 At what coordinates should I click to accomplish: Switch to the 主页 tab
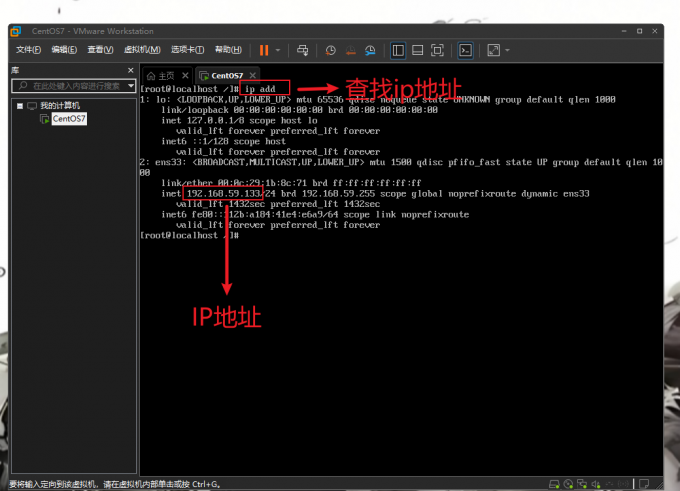[166, 75]
